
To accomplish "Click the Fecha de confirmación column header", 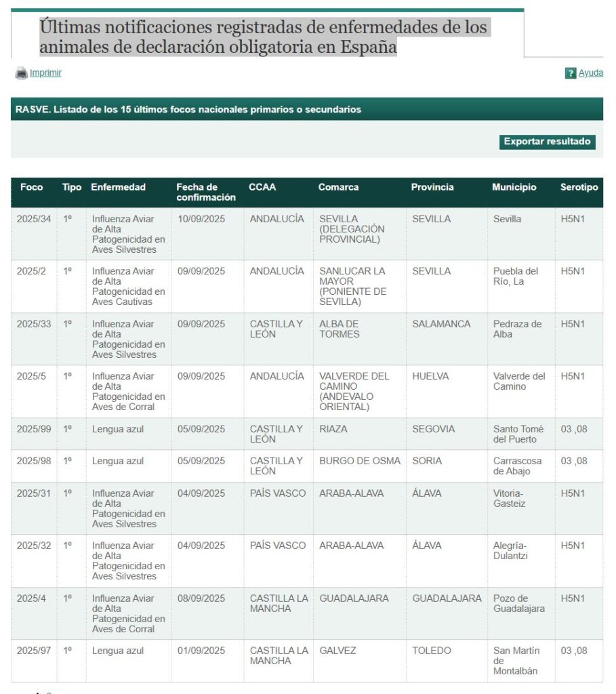I will click(206, 192).
